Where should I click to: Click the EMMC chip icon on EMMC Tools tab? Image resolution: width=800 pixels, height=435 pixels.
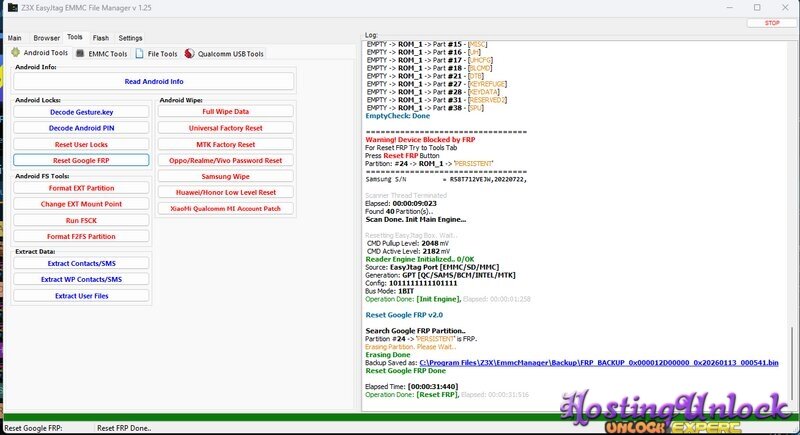[81, 53]
